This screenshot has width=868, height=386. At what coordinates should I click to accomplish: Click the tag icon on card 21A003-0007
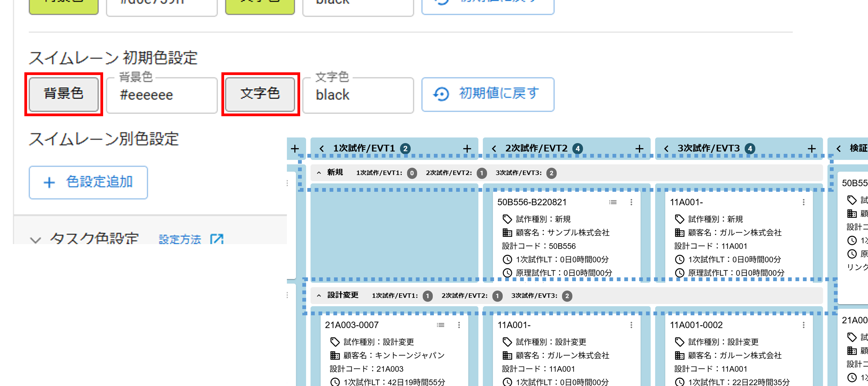(x=335, y=342)
